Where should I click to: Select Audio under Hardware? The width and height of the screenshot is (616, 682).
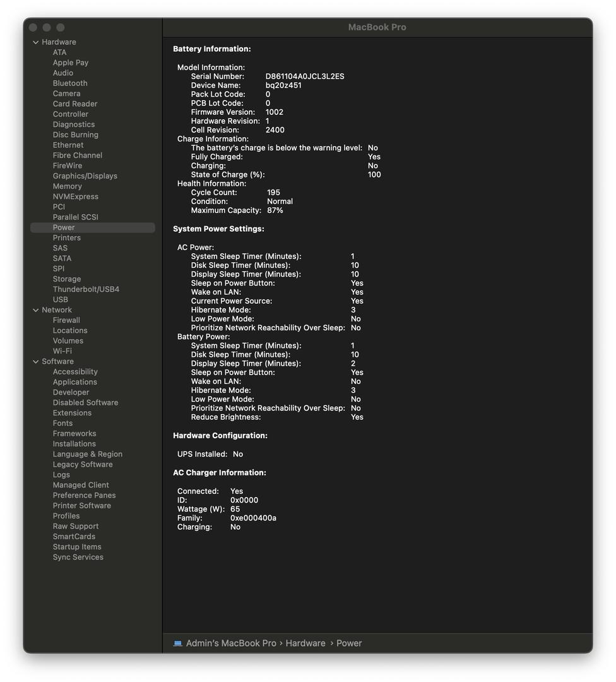click(62, 73)
